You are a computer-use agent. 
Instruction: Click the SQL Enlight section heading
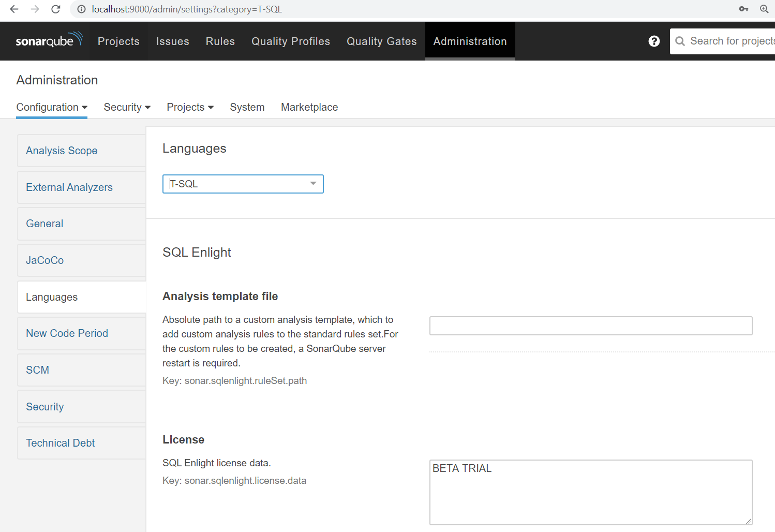point(197,252)
